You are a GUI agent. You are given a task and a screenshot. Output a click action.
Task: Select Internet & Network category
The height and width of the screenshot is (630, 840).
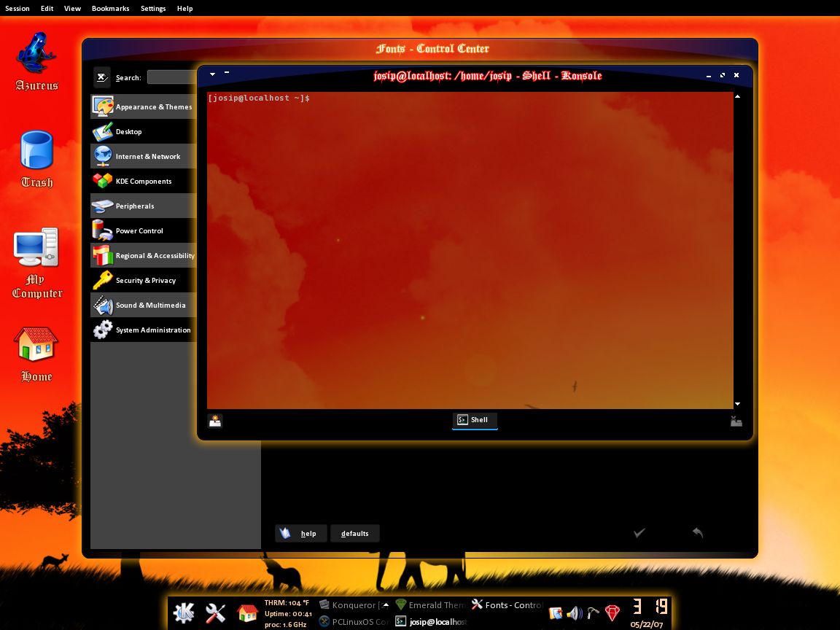coord(144,157)
